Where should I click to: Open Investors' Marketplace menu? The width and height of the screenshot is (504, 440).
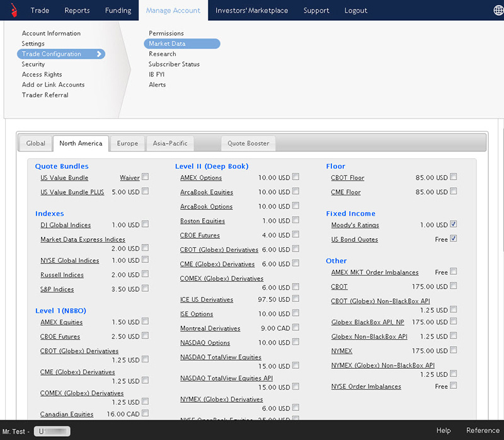pyautogui.click(x=251, y=10)
